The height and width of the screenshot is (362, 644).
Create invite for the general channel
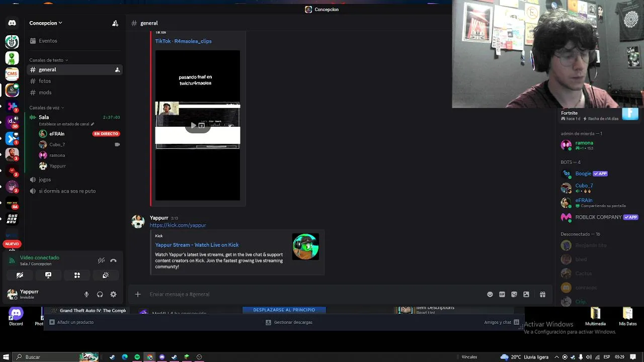pos(117,70)
